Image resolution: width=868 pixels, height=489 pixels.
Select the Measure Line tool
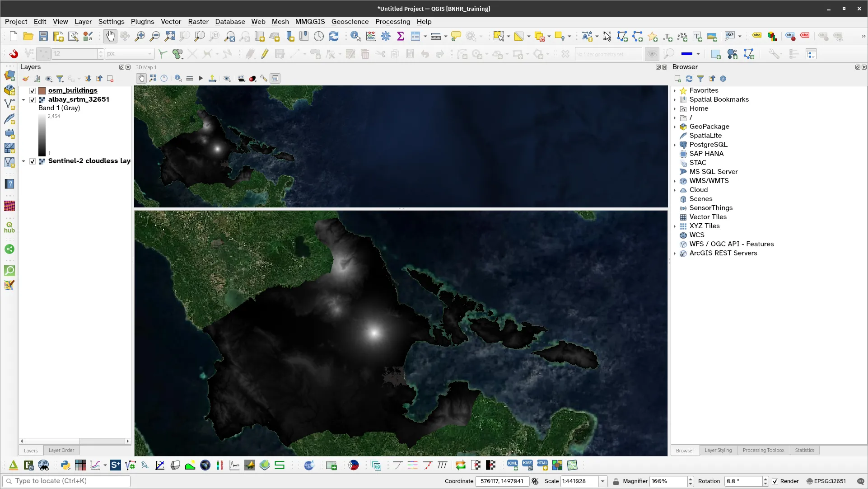435,36
